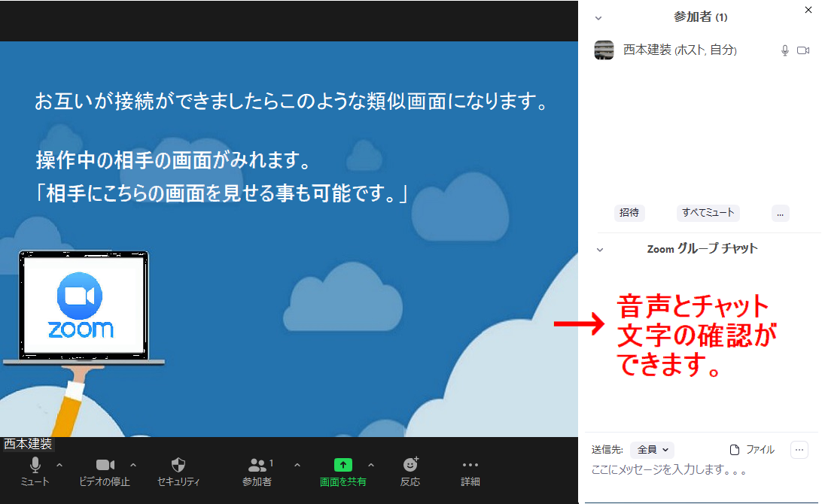The width and height of the screenshot is (822, 504).
Task: Expand video options arrow beside the camera
Action: [x=133, y=465]
